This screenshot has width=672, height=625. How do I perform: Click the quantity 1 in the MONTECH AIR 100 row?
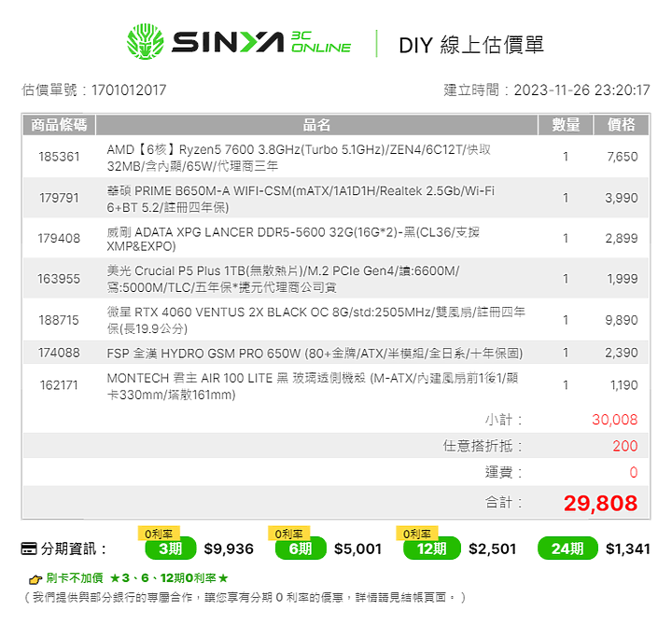tap(566, 385)
